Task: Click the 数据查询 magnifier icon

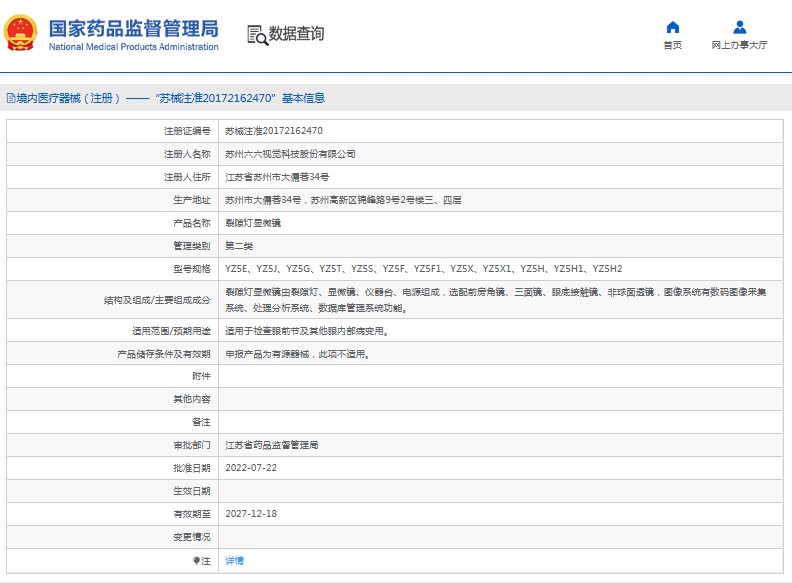Action: pos(257,35)
